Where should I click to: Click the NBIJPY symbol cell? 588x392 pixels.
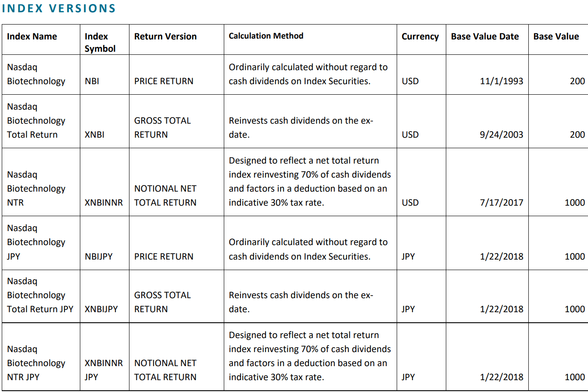pos(98,257)
